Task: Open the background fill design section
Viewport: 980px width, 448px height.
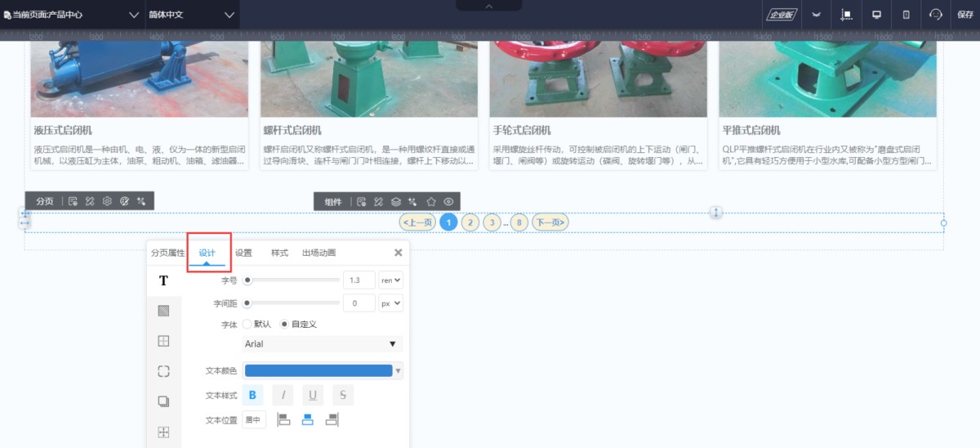Action: tap(163, 311)
